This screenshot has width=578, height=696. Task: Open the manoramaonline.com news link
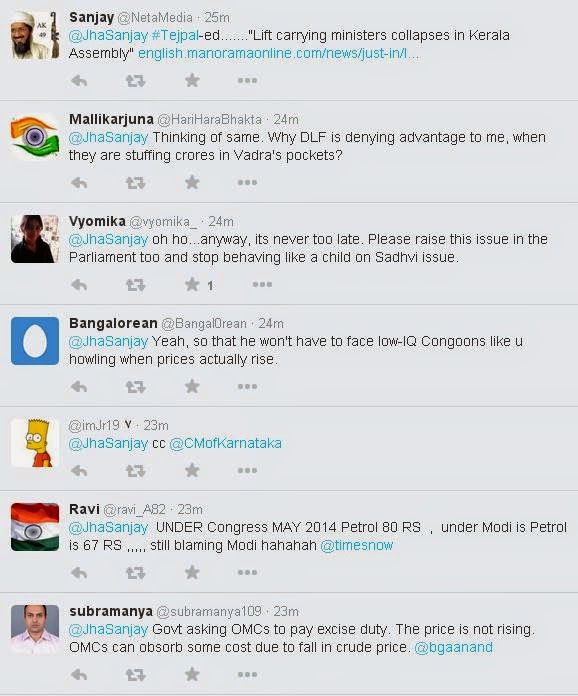pyautogui.click(x=278, y=53)
